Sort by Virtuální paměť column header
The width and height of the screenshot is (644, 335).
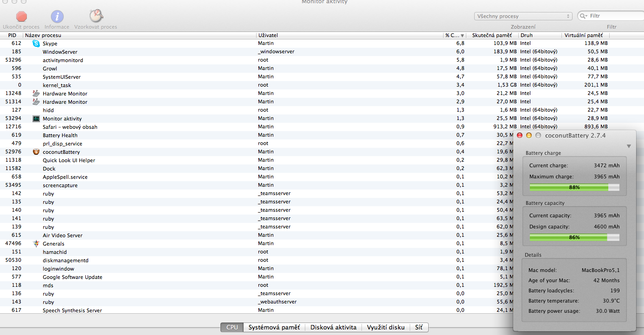pyautogui.click(x=586, y=35)
